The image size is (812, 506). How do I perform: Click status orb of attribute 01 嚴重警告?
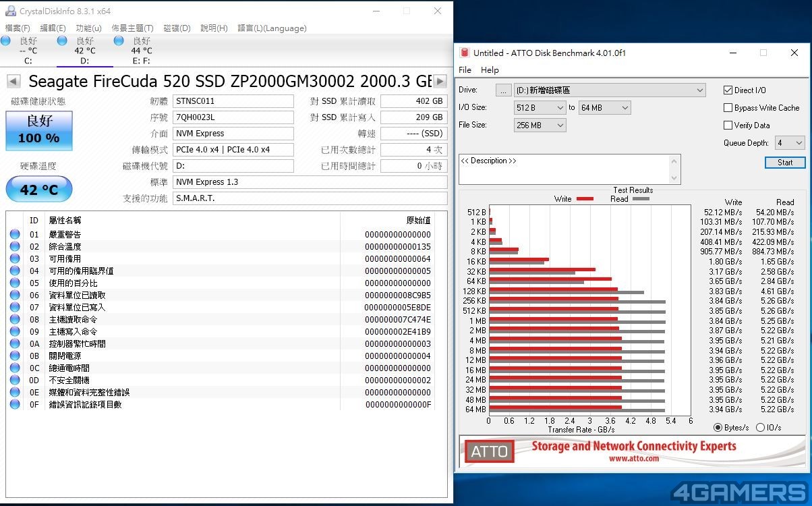(15, 234)
